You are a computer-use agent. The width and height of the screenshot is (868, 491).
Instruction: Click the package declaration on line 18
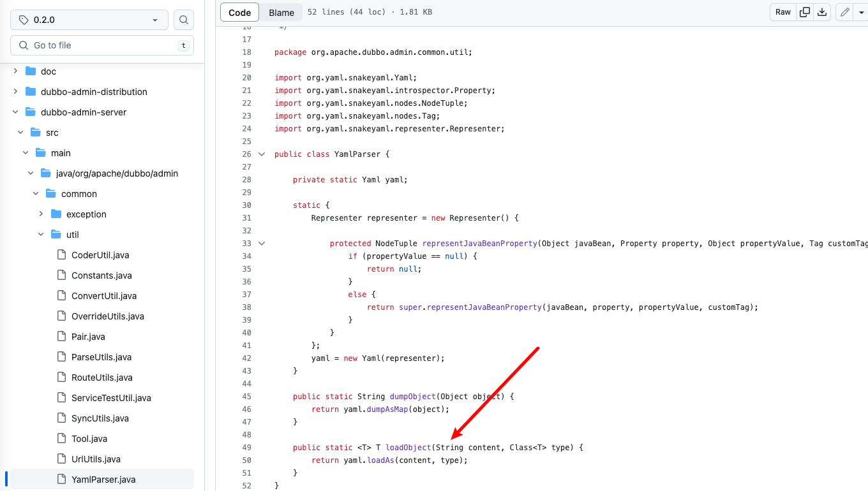(x=373, y=52)
